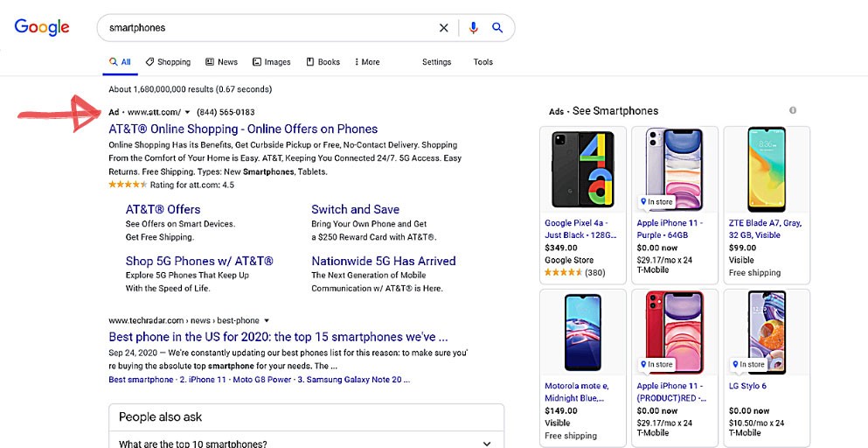Click the Google Pixel 4a product image
Viewport: 868px width, 448px height.
pos(583,169)
